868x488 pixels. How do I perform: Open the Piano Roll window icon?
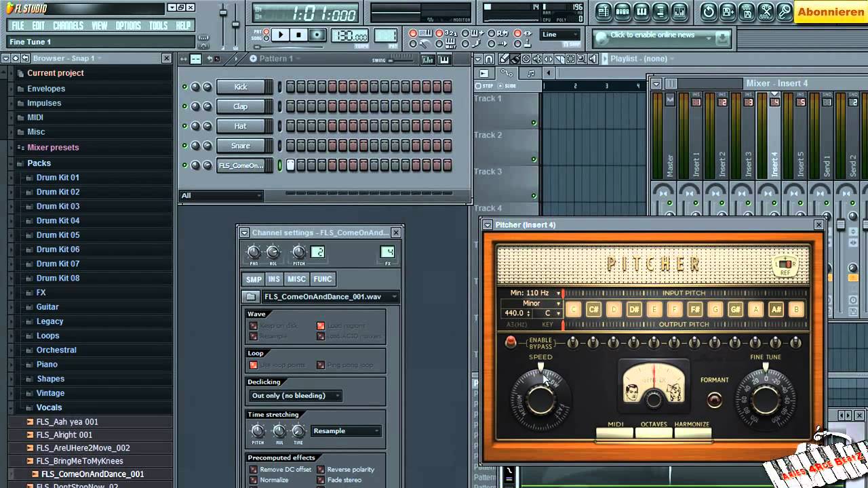[x=642, y=12]
